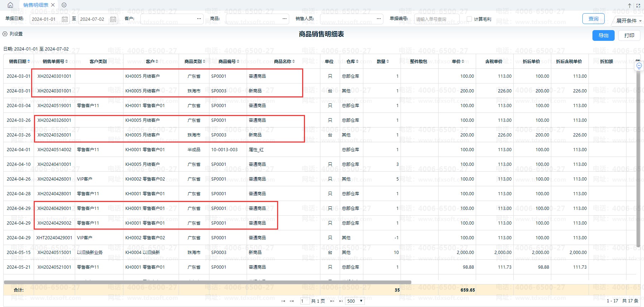Go to the home page icon

tap(10, 5)
